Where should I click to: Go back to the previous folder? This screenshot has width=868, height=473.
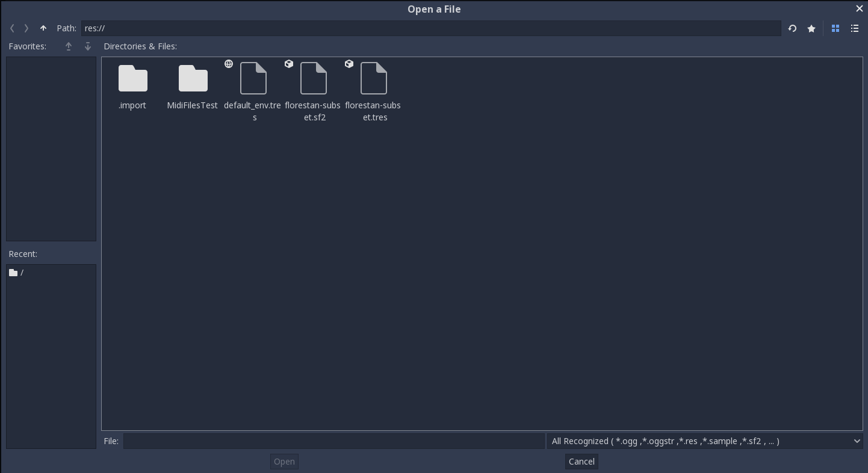(12, 28)
